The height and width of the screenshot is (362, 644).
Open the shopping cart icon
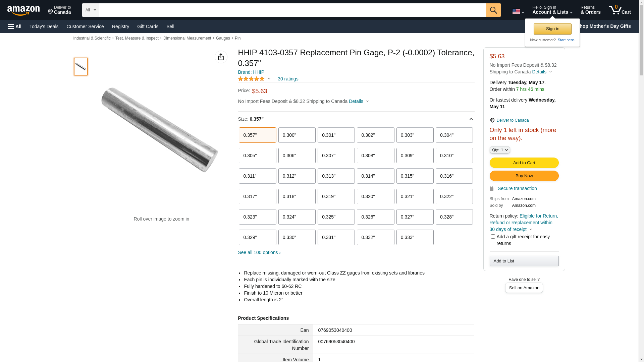[x=620, y=10]
